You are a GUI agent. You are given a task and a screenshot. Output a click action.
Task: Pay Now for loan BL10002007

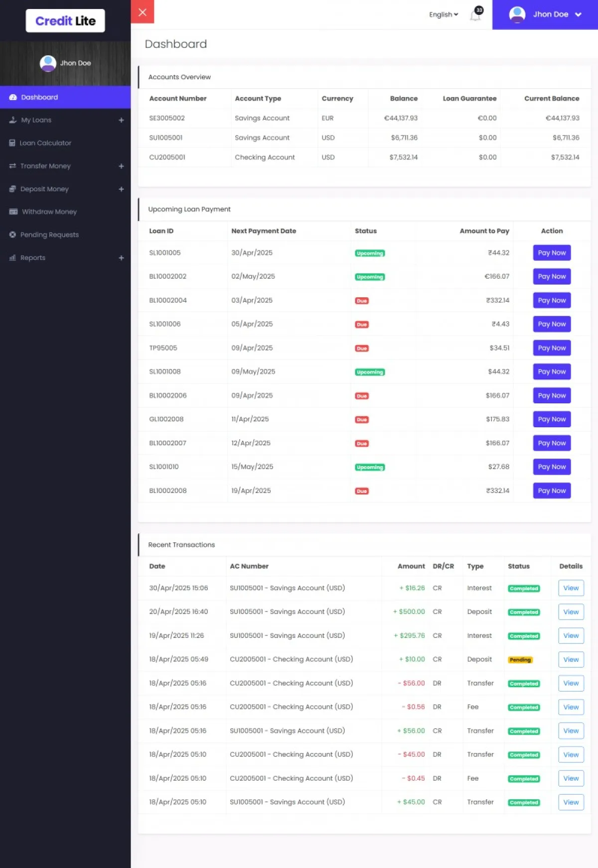552,443
